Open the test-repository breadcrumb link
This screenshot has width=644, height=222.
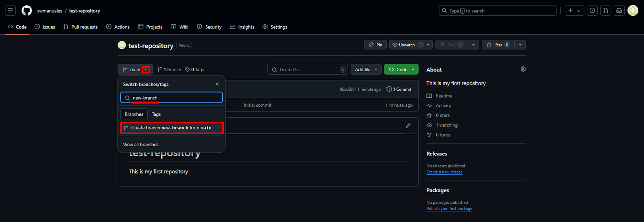click(x=85, y=11)
